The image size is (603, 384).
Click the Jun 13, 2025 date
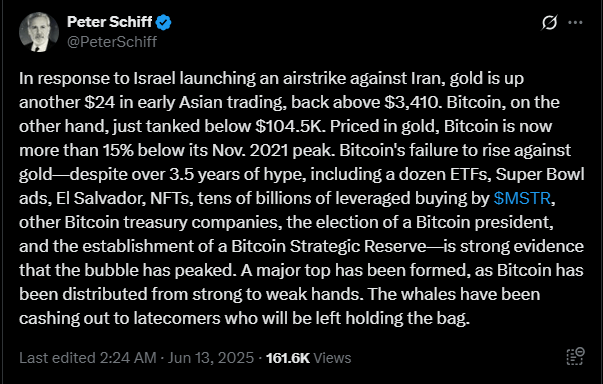coord(211,358)
